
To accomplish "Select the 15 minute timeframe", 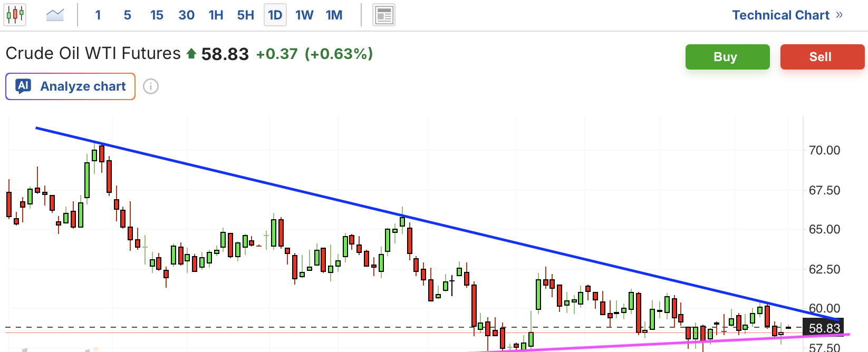I will tap(157, 15).
